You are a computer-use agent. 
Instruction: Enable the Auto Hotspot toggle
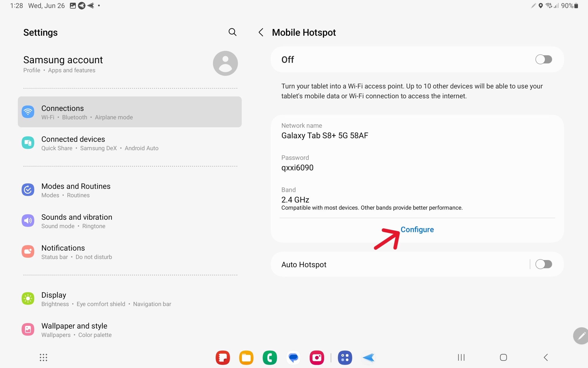coord(543,264)
